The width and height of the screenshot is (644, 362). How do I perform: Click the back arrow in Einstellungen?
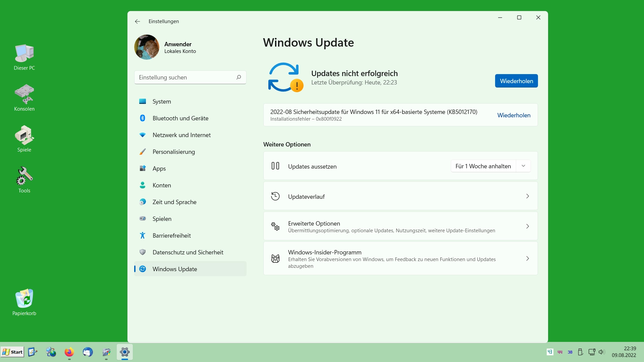(138, 21)
